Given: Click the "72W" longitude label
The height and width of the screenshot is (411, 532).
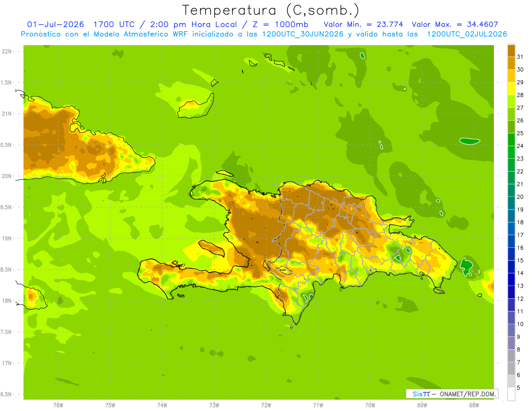Looking at the screenshot, I should coord(266,405).
